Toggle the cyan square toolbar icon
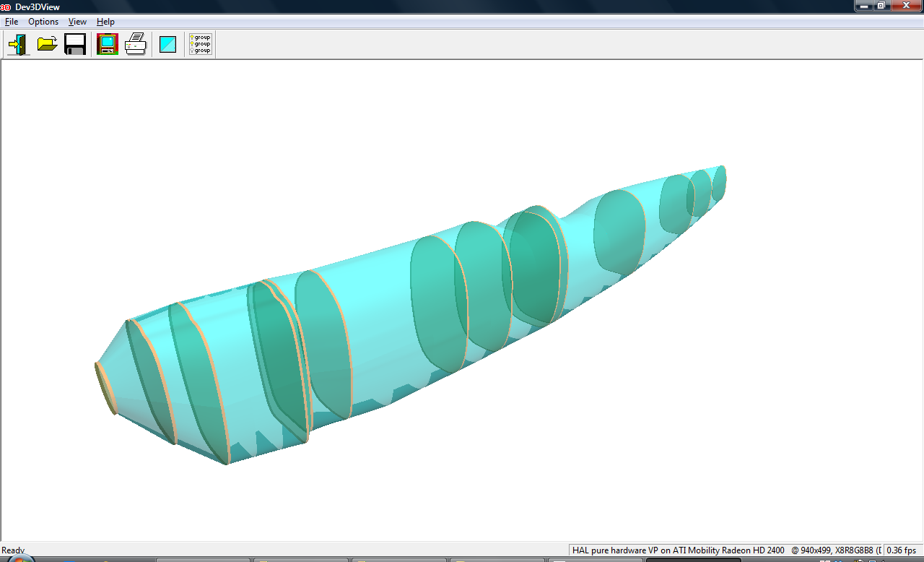The width and height of the screenshot is (924, 562). 167,45
